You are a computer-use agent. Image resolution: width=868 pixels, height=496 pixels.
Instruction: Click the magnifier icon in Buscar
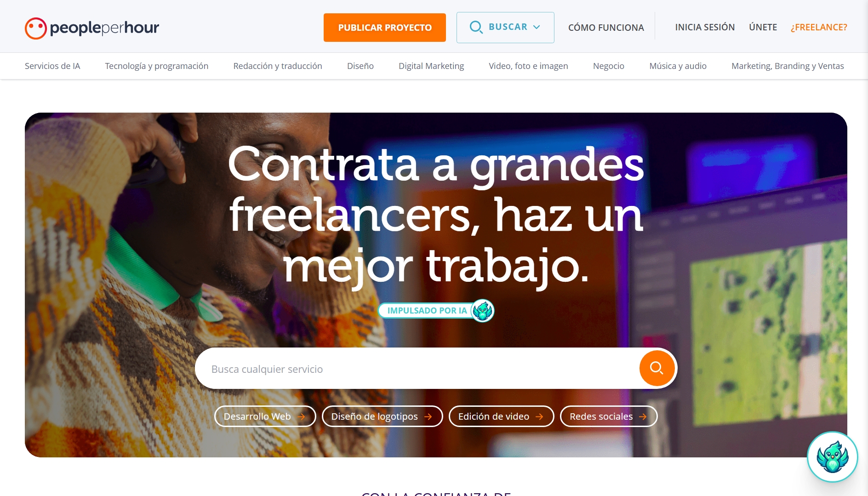(x=476, y=27)
